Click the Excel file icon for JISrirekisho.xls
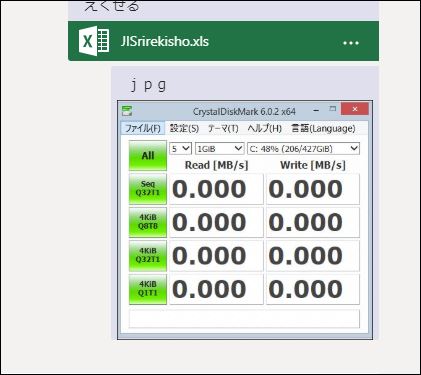This screenshot has height=375, width=421. pyautogui.click(x=94, y=41)
